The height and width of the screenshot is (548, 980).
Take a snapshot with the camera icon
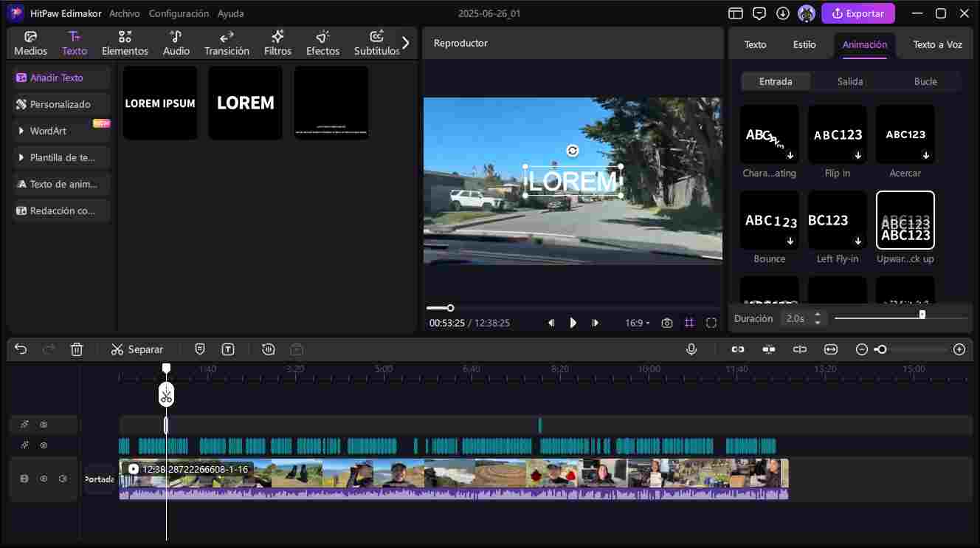click(667, 323)
